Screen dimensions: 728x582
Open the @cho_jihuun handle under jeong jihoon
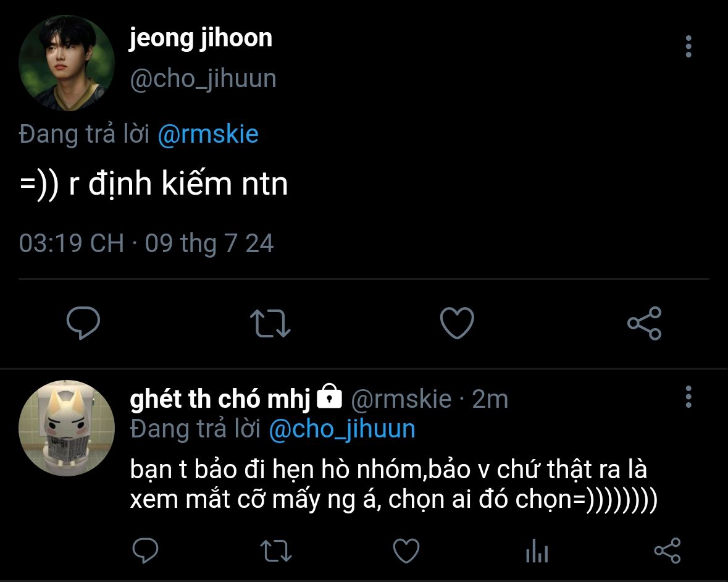(203, 79)
